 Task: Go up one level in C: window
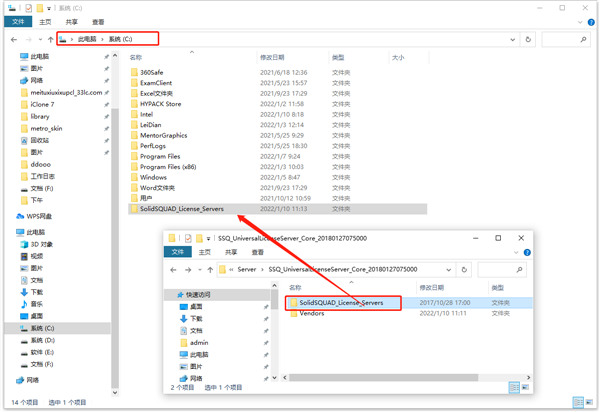pos(51,39)
